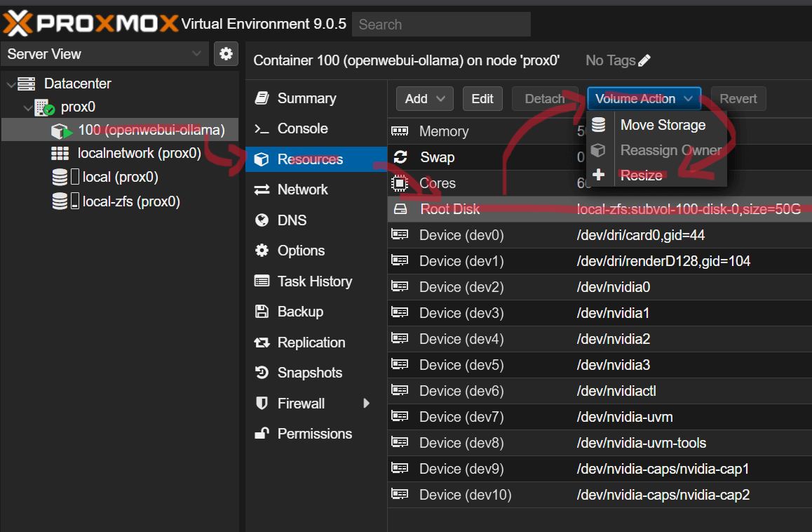Collapse the prox0 node in tree
Viewport: 812px width, 532px height.
coord(27,108)
